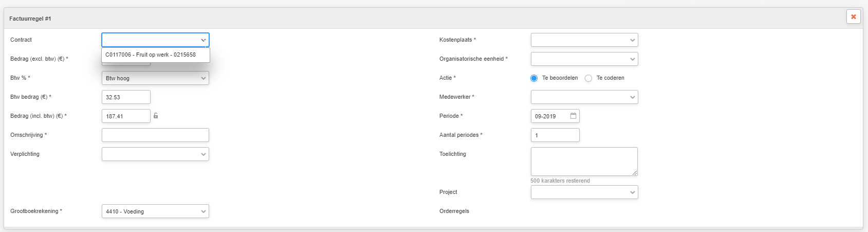Image resolution: width=868 pixels, height=232 pixels.
Task: Focus the Omschrijving text field
Action: pos(155,135)
